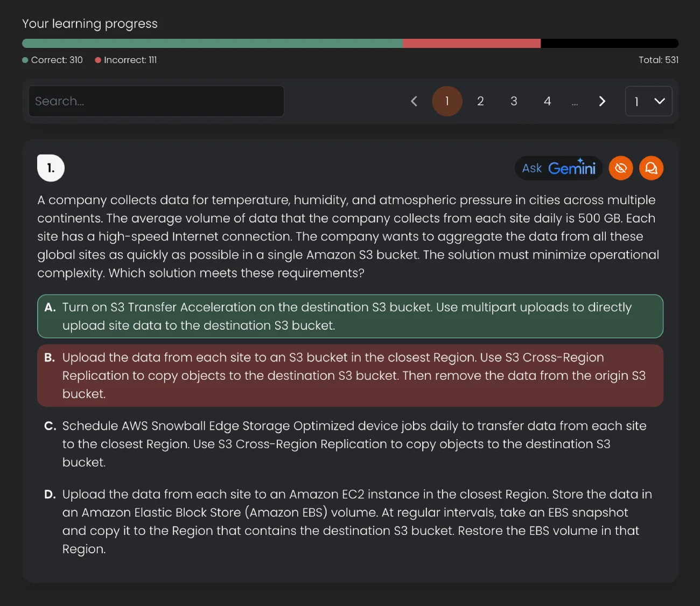Open the page number dropdown
700x606 pixels.
pos(648,101)
